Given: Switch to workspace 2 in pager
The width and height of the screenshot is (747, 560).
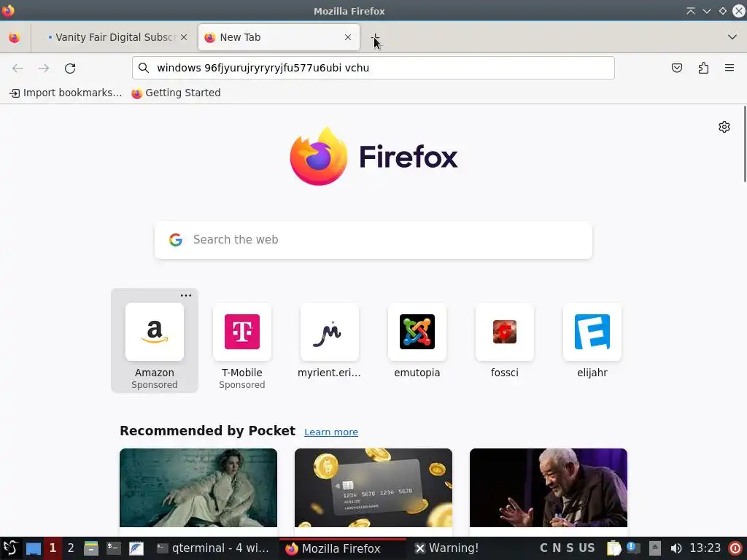Looking at the screenshot, I should point(71,548).
